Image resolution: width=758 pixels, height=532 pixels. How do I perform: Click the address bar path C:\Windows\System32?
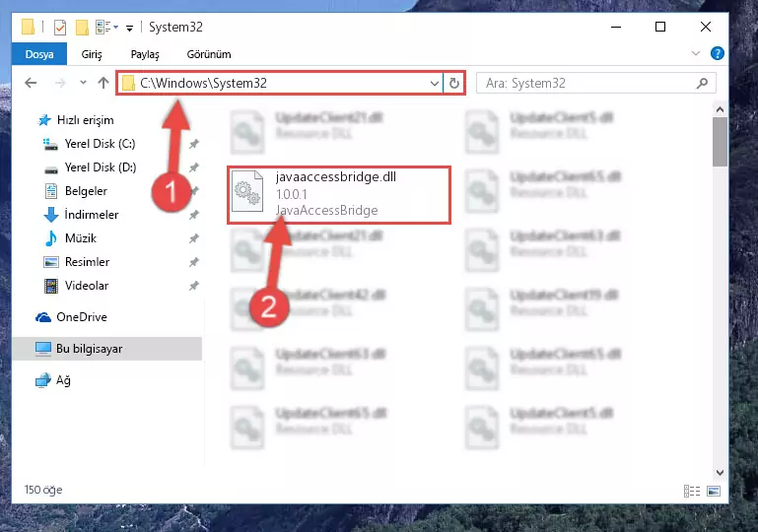click(x=203, y=83)
